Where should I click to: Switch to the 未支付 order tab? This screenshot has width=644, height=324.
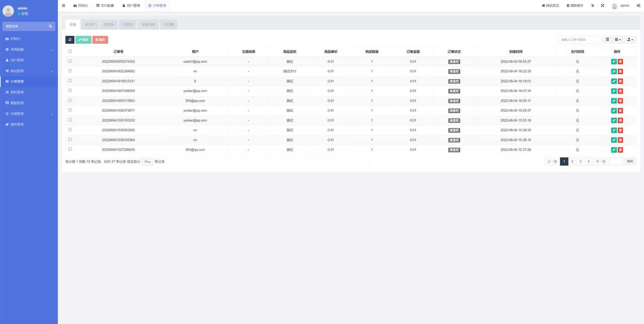(90, 24)
